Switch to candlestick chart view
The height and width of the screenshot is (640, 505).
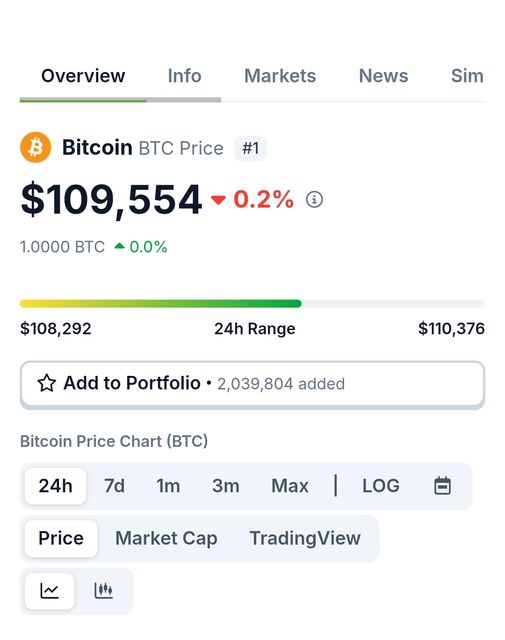[x=104, y=591]
